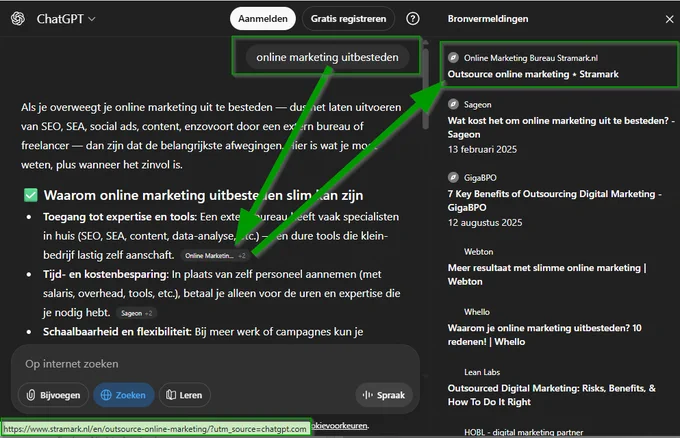Open Sageon article about online marketing costs
This screenshot has width=680, height=438.
[x=561, y=127]
